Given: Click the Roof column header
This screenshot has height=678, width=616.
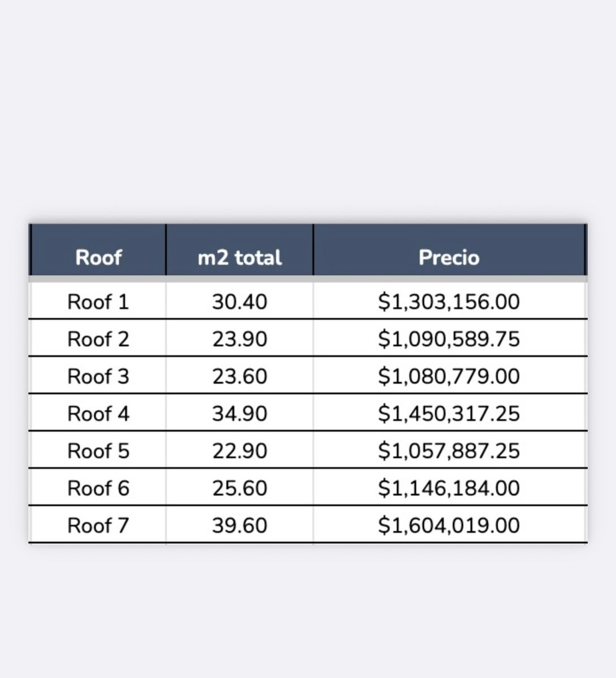Looking at the screenshot, I should (98, 257).
